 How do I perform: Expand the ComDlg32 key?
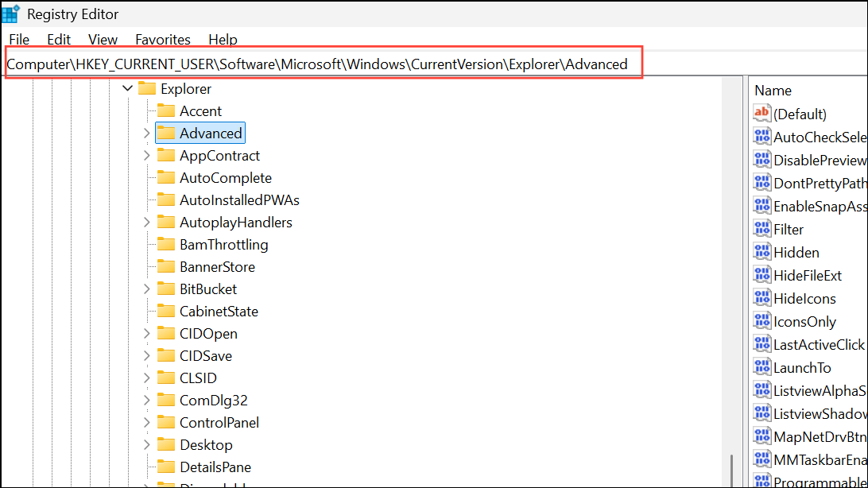147,400
